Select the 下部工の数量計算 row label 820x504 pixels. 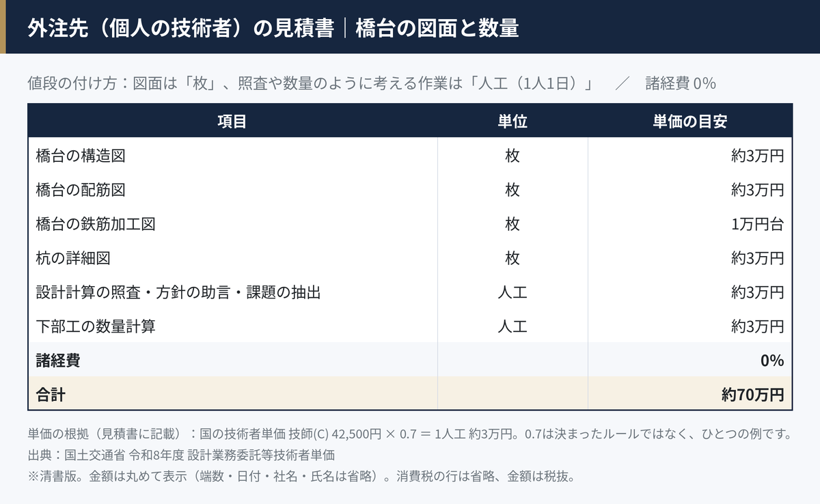96,326
